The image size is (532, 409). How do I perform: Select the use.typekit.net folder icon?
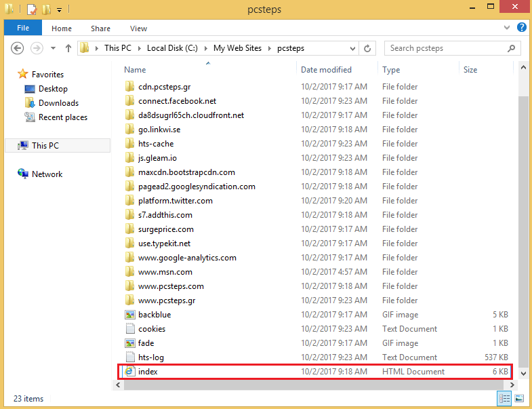coord(129,244)
